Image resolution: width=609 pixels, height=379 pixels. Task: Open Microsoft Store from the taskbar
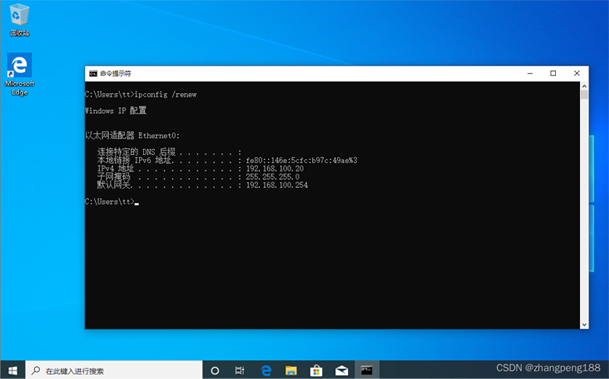tap(316, 370)
